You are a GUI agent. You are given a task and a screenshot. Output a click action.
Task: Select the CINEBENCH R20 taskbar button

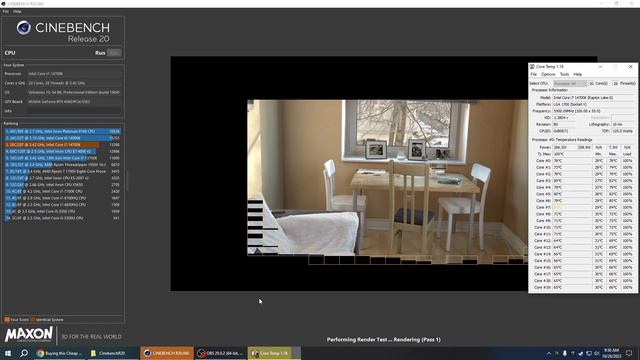coord(167,353)
